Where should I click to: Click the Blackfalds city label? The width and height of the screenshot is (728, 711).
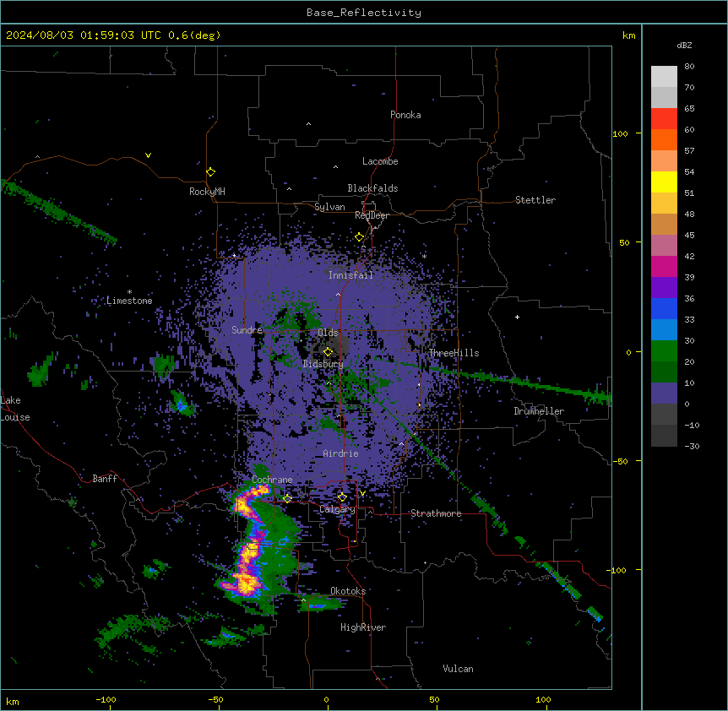pyautogui.click(x=372, y=188)
